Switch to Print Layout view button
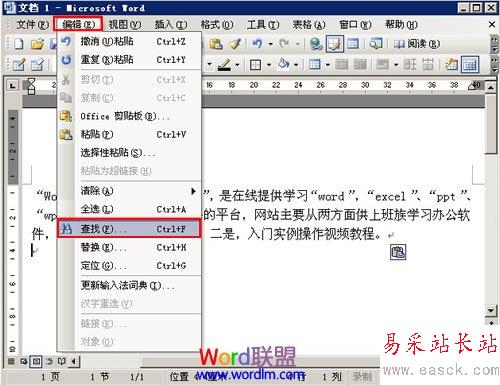This screenshot has width=500, height=385. click(x=36, y=361)
